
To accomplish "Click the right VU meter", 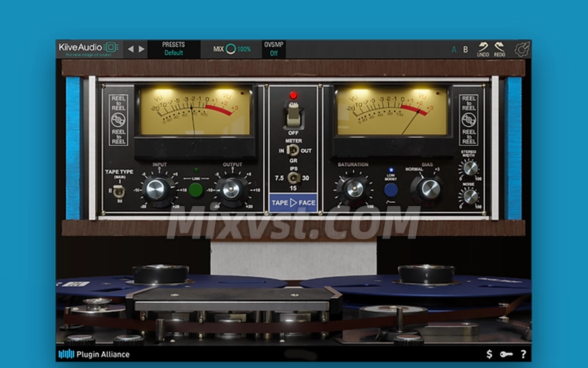I will click(x=392, y=111).
